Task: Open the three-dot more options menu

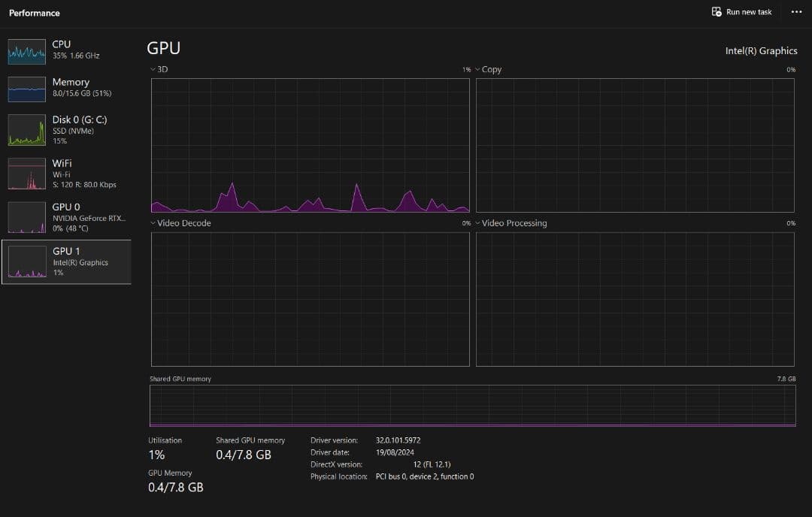Action: (796, 12)
